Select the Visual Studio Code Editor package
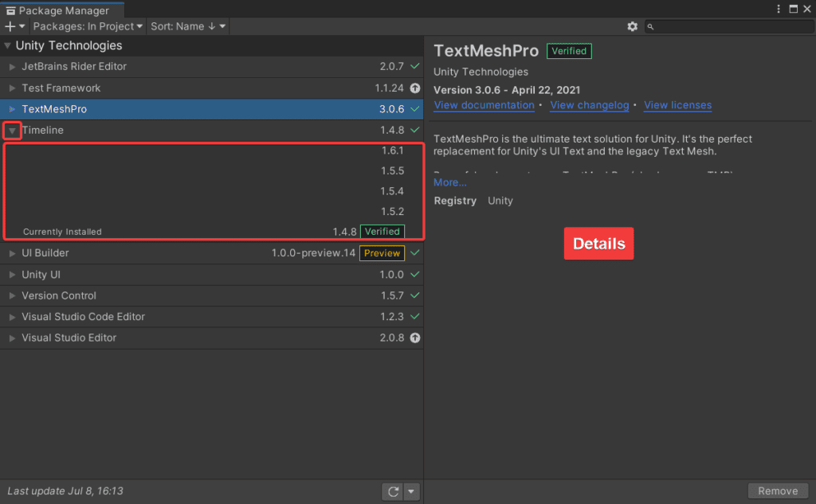Image resolution: width=816 pixels, height=504 pixels. pos(211,317)
